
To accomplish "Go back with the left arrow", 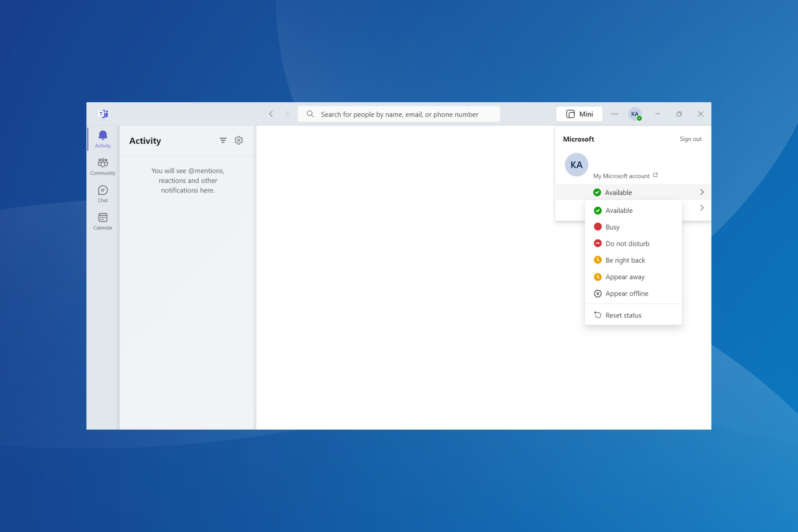I will 271,114.
